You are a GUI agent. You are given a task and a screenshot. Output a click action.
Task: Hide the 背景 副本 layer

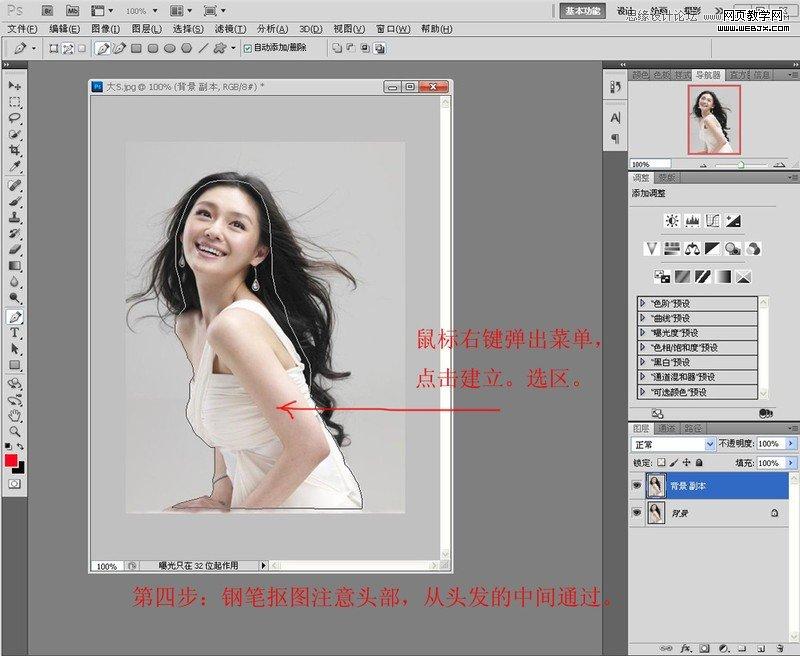(x=637, y=485)
